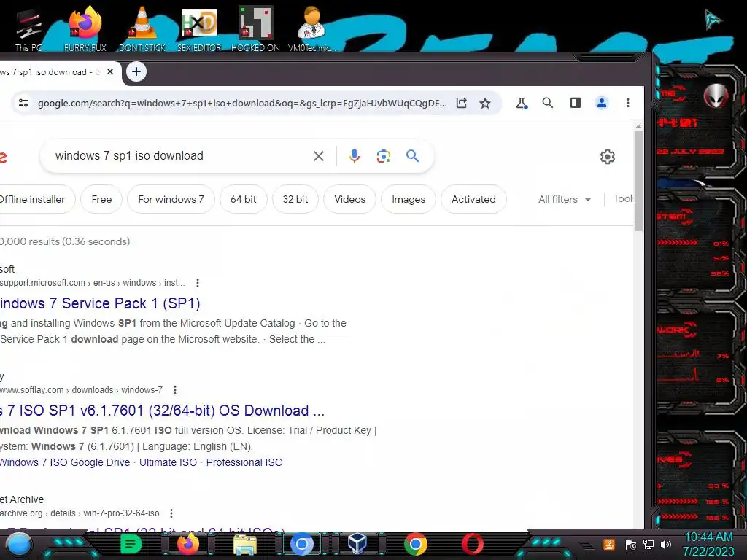Open Chrome Labs flask icon

pyautogui.click(x=522, y=103)
